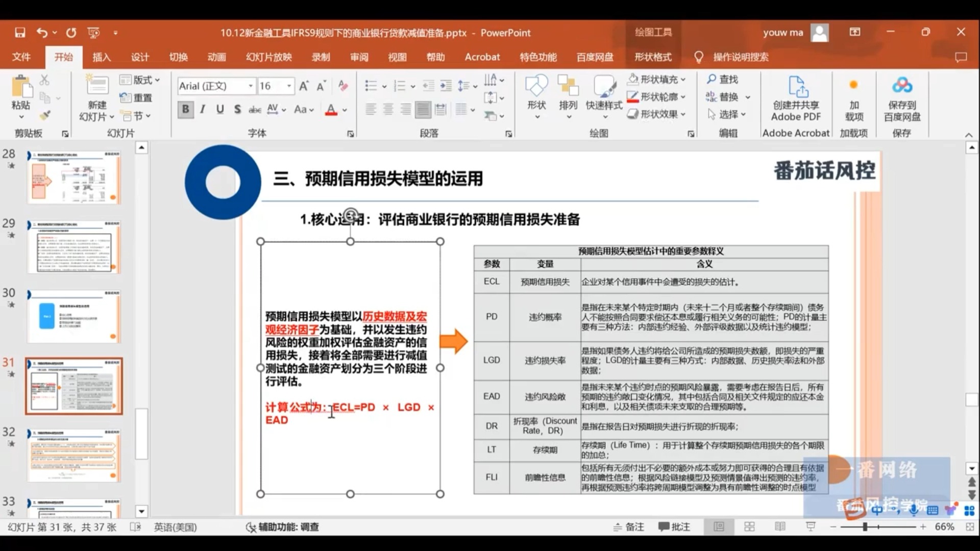Open the Insert (插入) ribbon tab
The height and width of the screenshot is (551, 980).
[101, 57]
